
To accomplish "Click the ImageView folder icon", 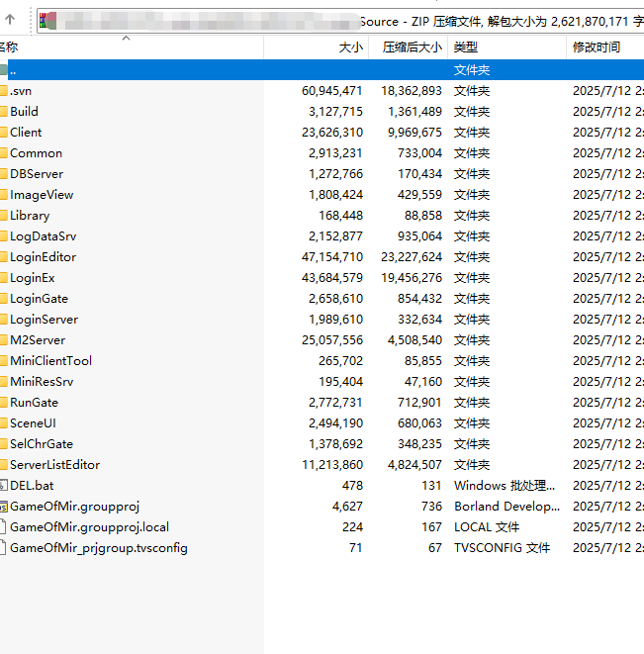I will [x=4, y=195].
